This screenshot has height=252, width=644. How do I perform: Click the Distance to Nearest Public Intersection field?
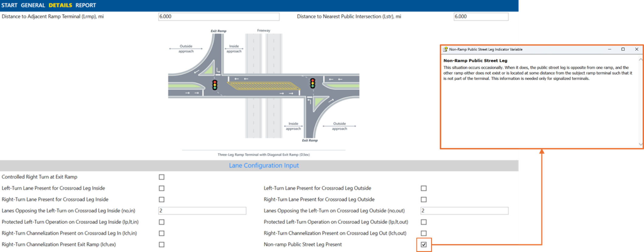coord(481,16)
